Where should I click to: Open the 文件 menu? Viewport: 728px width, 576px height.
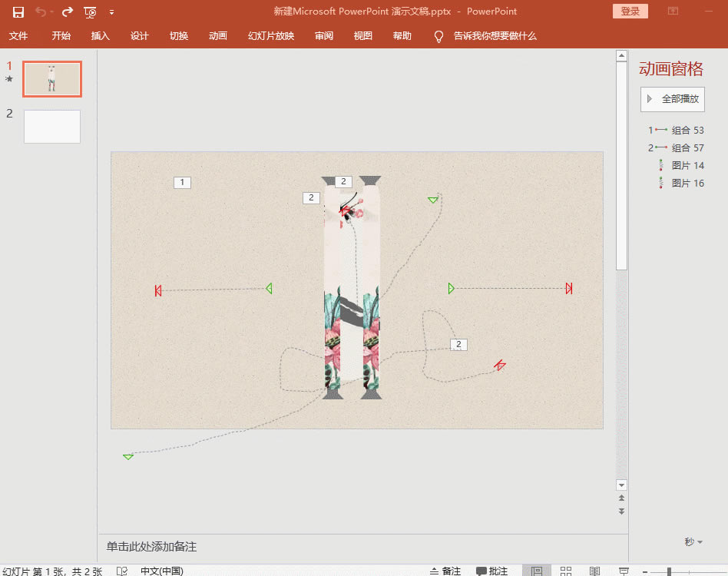18,36
